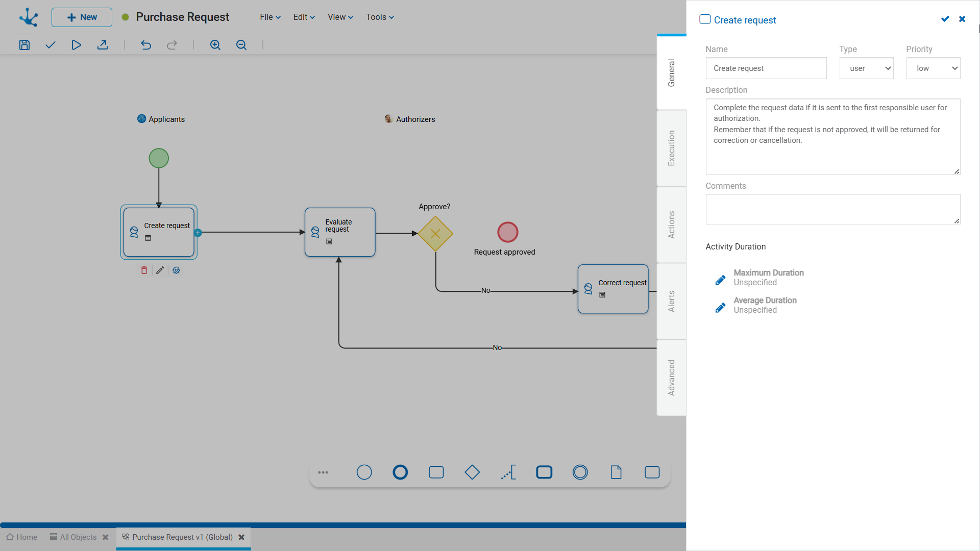The width and height of the screenshot is (980, 551).
Task: Open the View menu
Action: [x=340, y=17]
